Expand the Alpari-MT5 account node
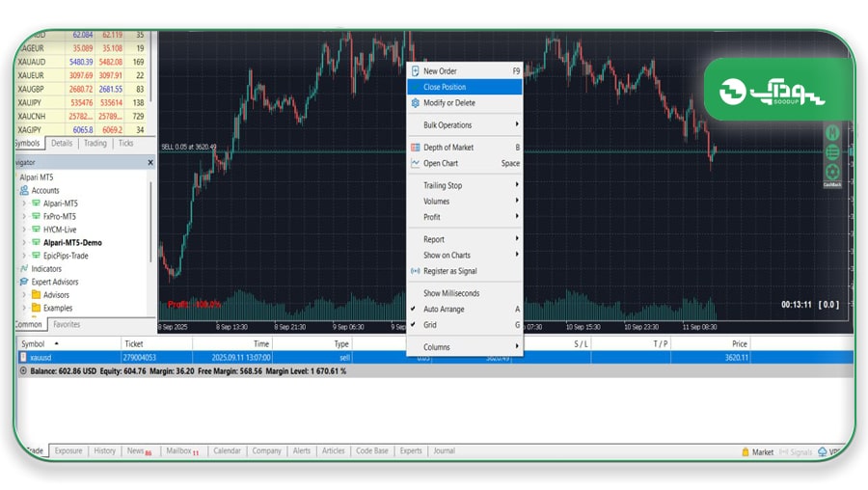Image resolution: width=868 pixels, height=490 pixels. pos(24,204)
